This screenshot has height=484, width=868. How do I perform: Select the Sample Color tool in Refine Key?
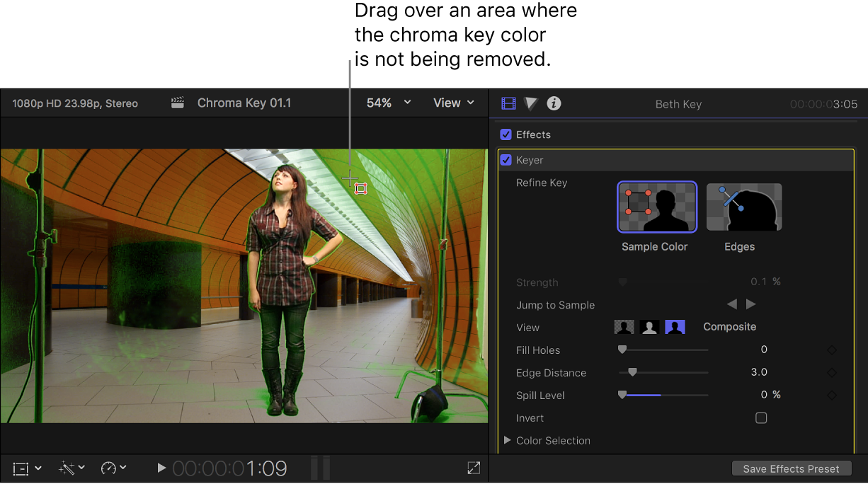click(657, 207)
